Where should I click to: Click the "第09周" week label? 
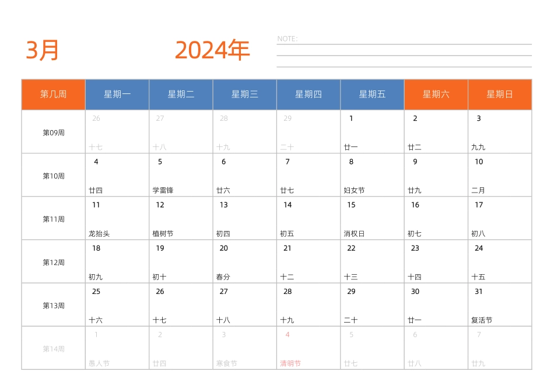[x=54, y=133]
